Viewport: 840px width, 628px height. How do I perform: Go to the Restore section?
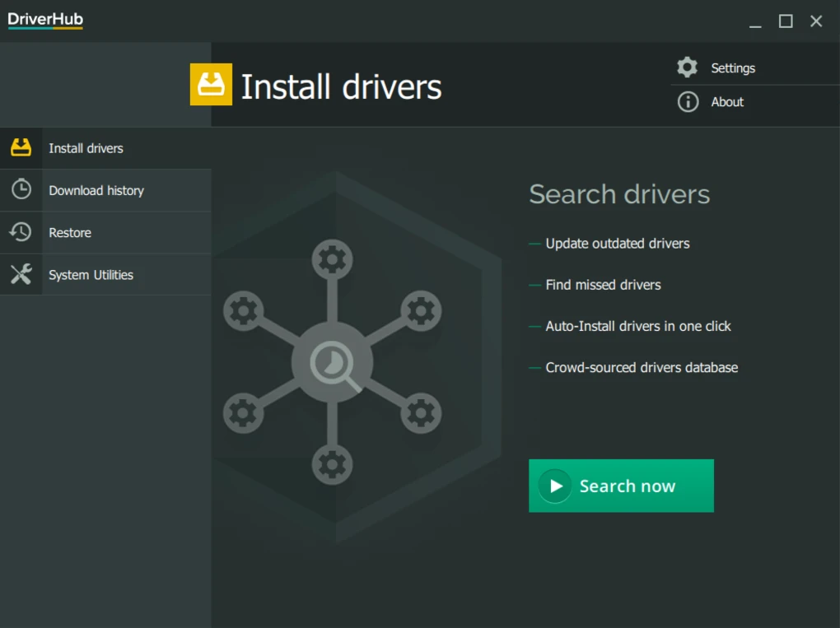tap(70, 232)
